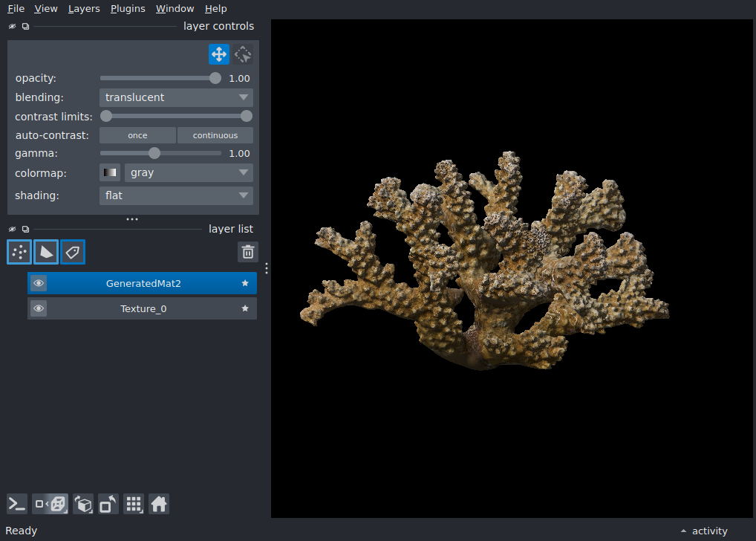
Task: Open the blending dropdown
Action: (176, 97)
